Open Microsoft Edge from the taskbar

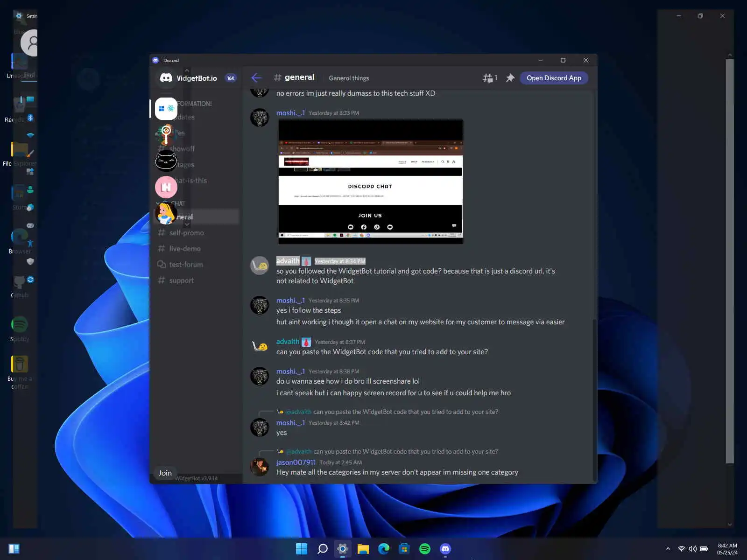pos(384,549)
